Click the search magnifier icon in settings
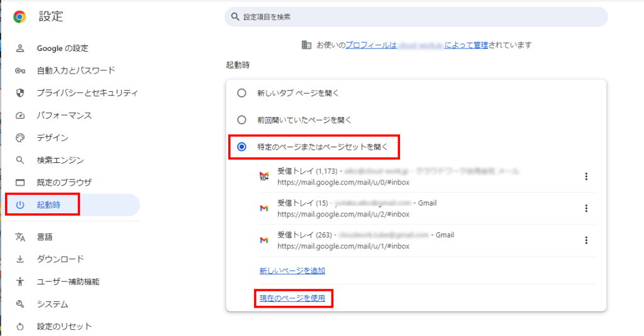This screenshot has width=644, height=336. 236,17
